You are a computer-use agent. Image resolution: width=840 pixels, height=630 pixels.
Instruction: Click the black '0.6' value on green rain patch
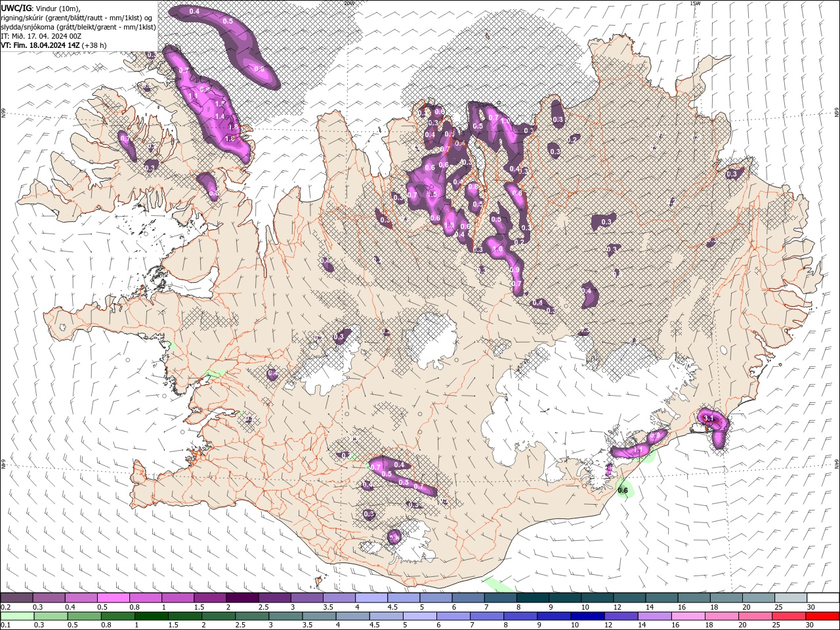coord(623,490)
